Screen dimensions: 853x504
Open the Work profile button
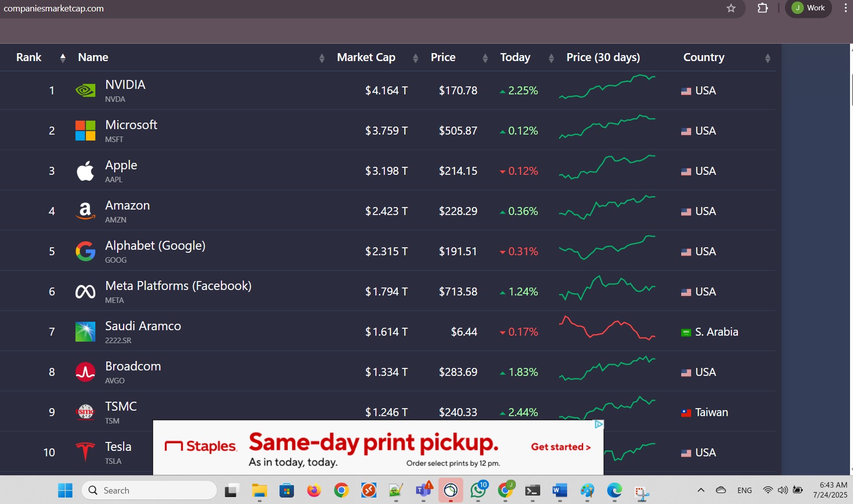[x=808, y=8]
